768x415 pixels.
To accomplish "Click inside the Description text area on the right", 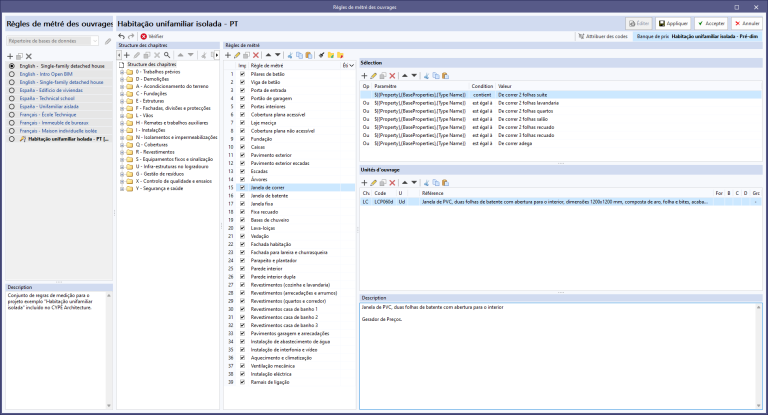I will [x=558, y=356].
